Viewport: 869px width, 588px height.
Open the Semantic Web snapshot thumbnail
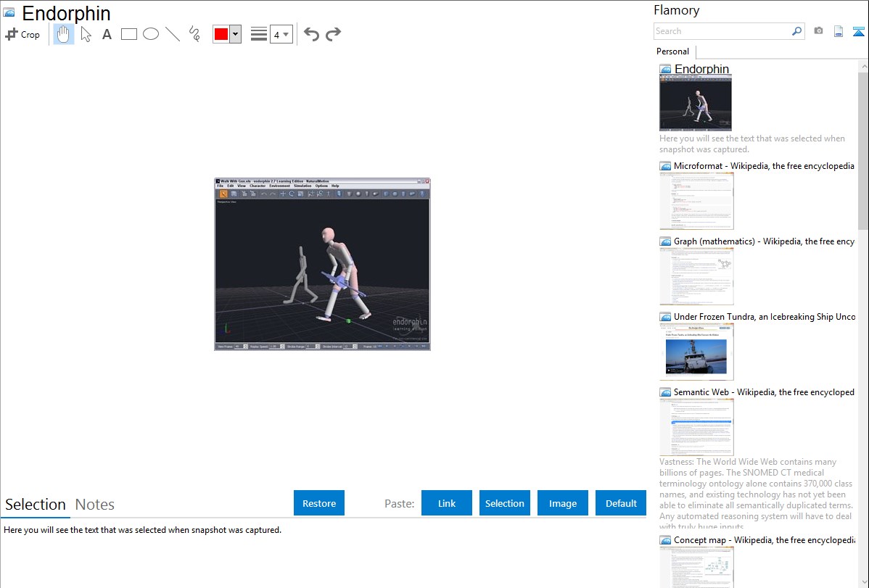click(696, 427)
